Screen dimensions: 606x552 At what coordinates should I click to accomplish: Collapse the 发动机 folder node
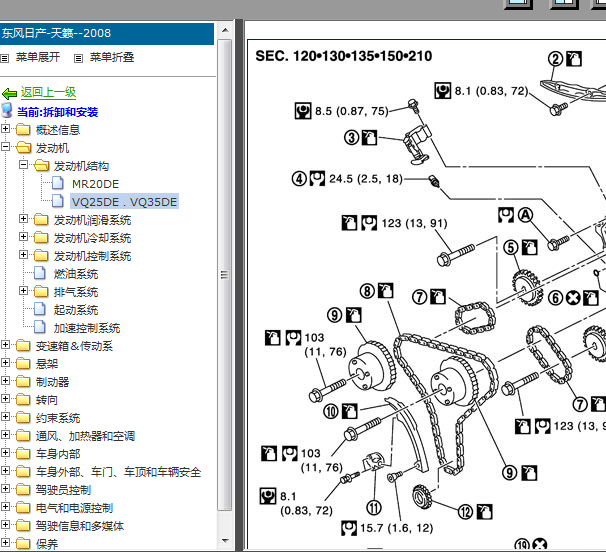(5, 147)
